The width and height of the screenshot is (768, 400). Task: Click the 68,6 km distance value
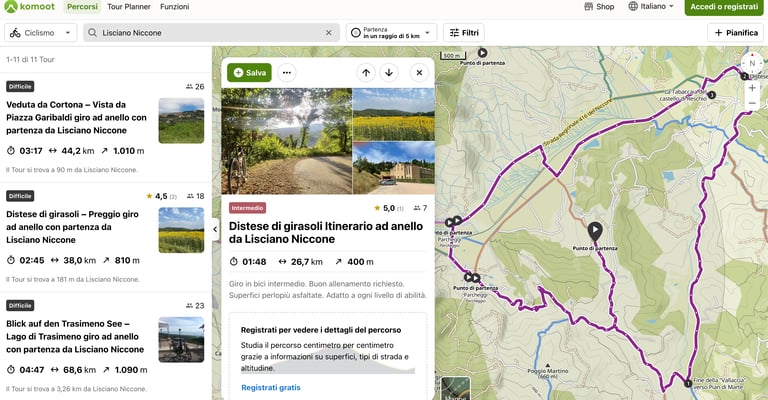(x=79, y=370)
